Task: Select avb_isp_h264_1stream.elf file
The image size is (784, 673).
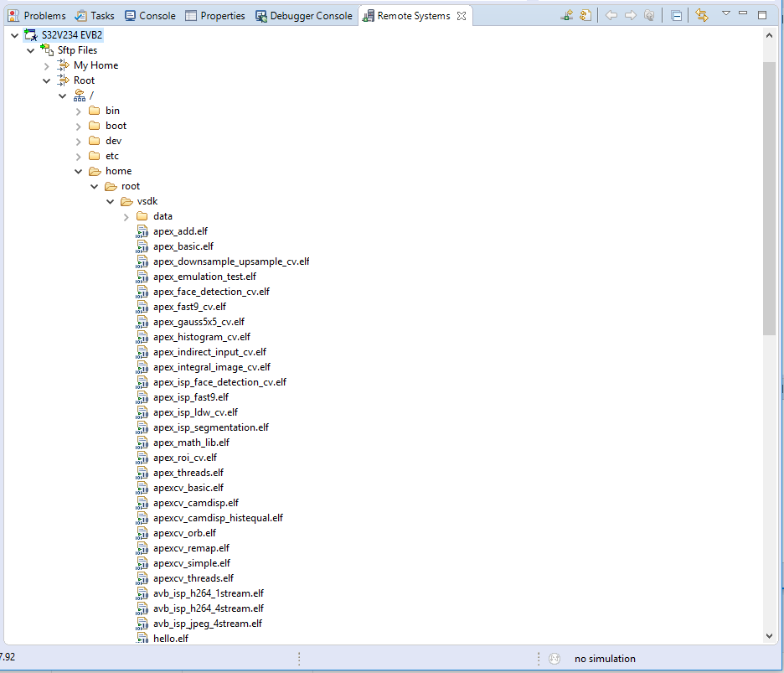Action: pyautogui.click(x=208, y=593)
